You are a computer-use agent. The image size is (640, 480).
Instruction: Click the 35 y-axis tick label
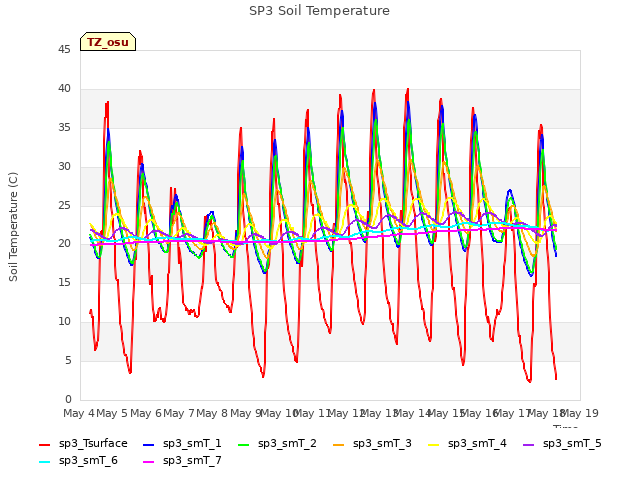coord(64,128)
